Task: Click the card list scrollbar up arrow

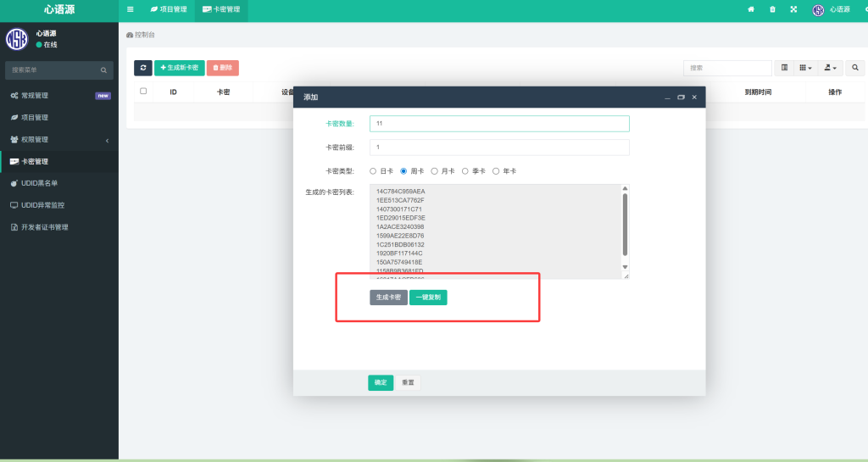Action: pos(625,189)
